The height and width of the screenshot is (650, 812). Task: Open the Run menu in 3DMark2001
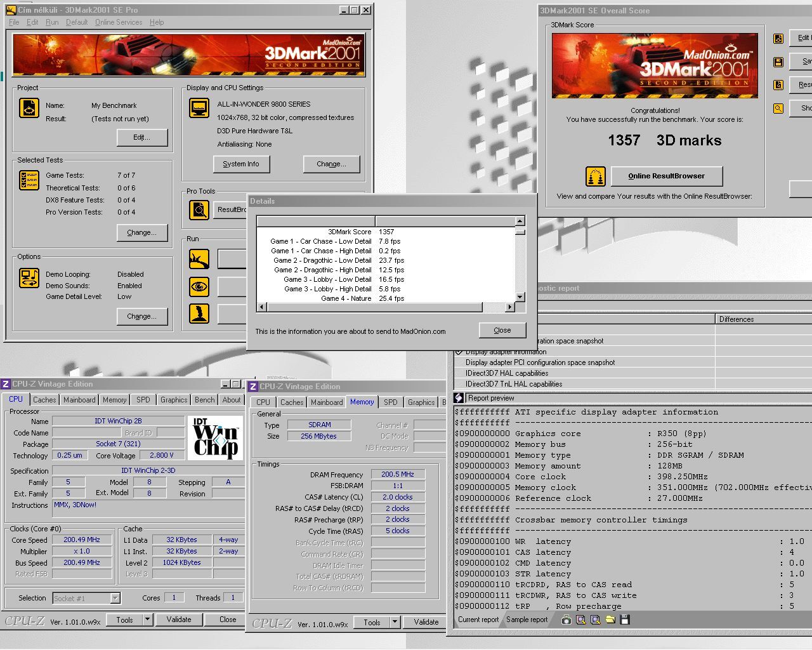coord(52,22)
